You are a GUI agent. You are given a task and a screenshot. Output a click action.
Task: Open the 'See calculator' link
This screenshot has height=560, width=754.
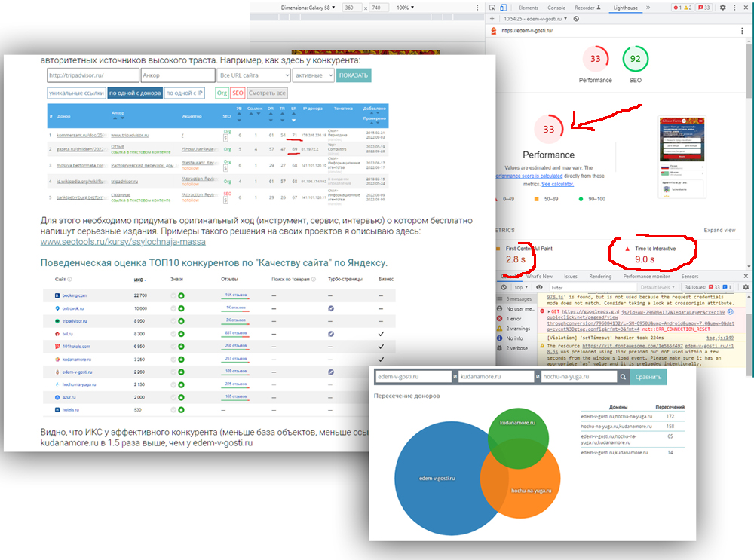coord(557,184)
